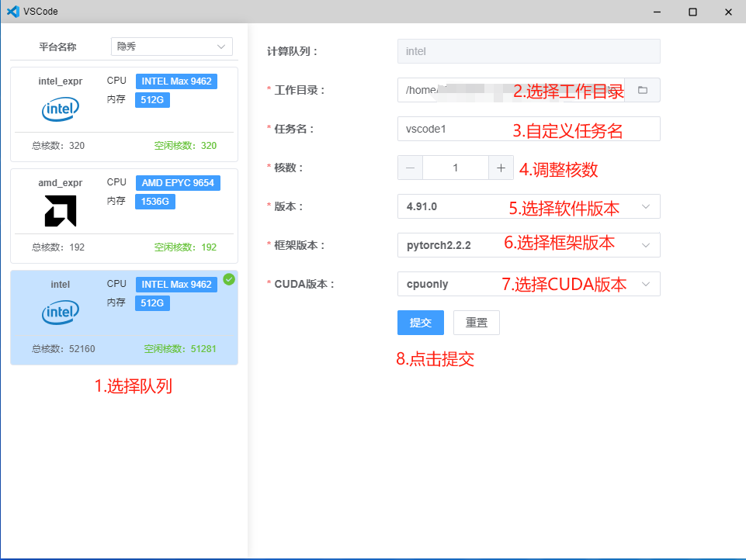Click the AMD EPYC 9654 tag
The image size is (746, 560).
pos(178,183)
